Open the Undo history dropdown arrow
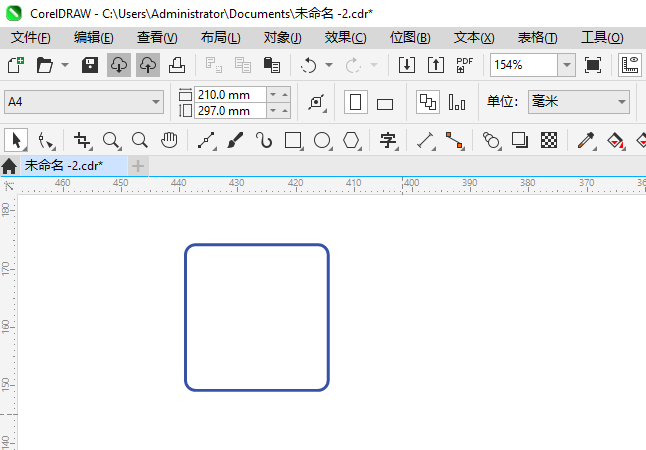646x450 pixels. [x=329, y=65]
